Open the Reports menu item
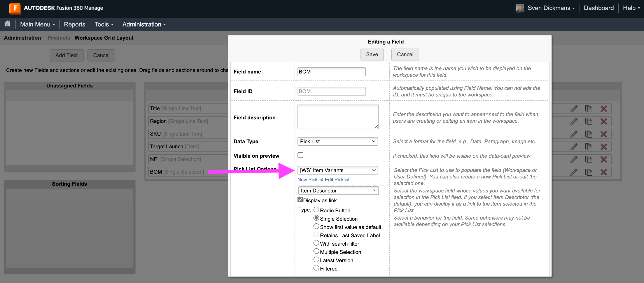 click(75, 24)
